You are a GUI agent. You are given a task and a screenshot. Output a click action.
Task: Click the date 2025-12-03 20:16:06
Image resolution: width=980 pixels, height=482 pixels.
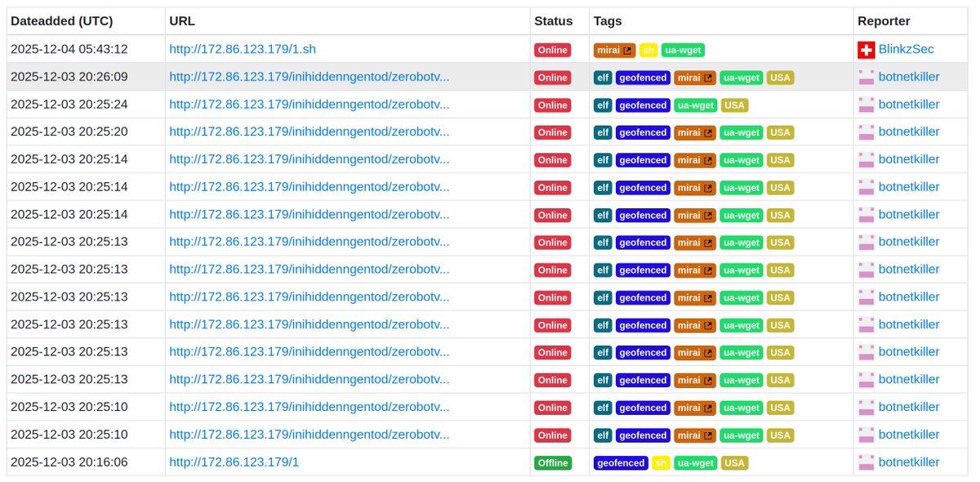click(x=69, y=462)
